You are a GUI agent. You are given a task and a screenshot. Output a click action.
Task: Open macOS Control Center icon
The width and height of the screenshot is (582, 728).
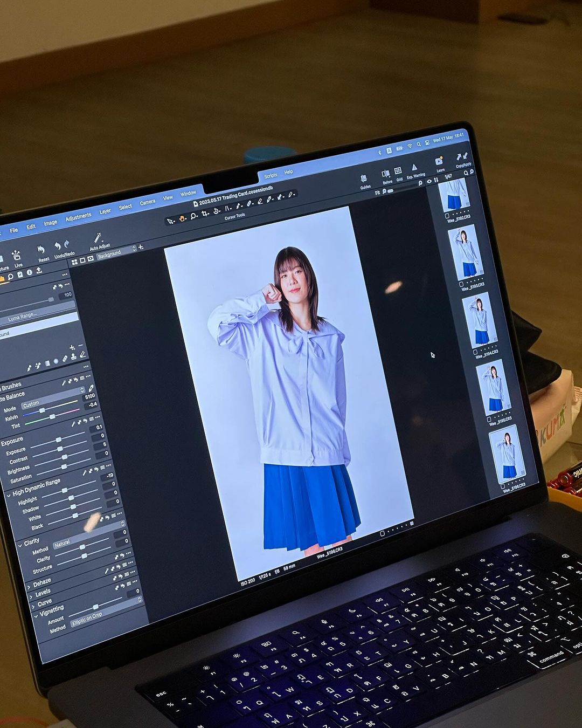(427, 142)
